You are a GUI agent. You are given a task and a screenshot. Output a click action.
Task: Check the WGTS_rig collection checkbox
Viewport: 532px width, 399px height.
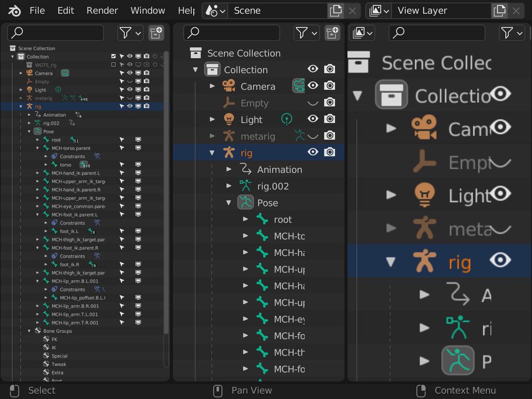113,65
